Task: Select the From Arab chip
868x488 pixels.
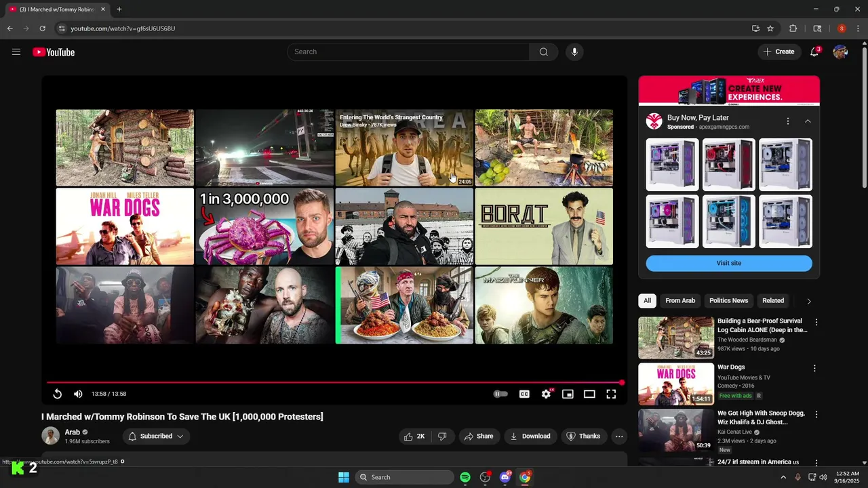Action: click(x=680, y=301)
